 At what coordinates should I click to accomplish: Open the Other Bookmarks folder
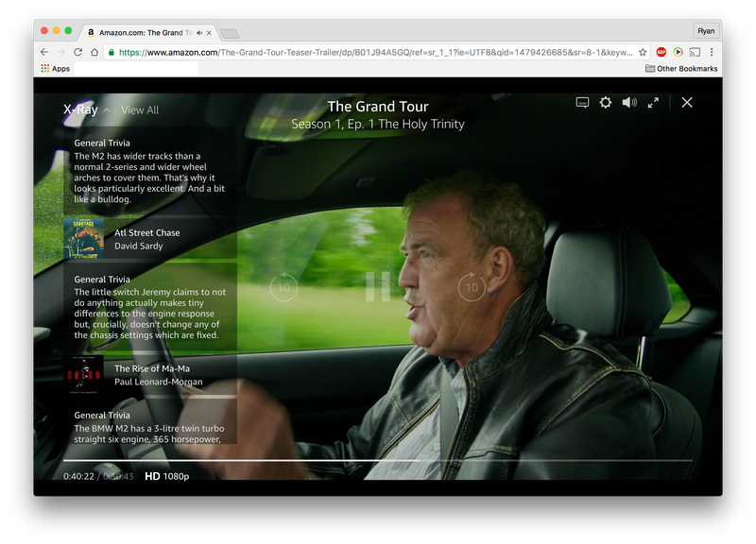tap(681, 68)
